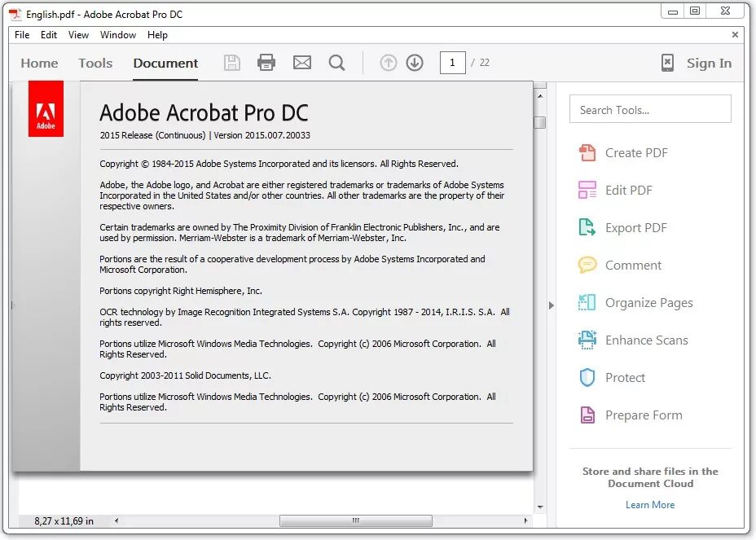Click the page number input box
This screenshot has width=756, height=540.
pyautogui.click(x=453, y=63)
